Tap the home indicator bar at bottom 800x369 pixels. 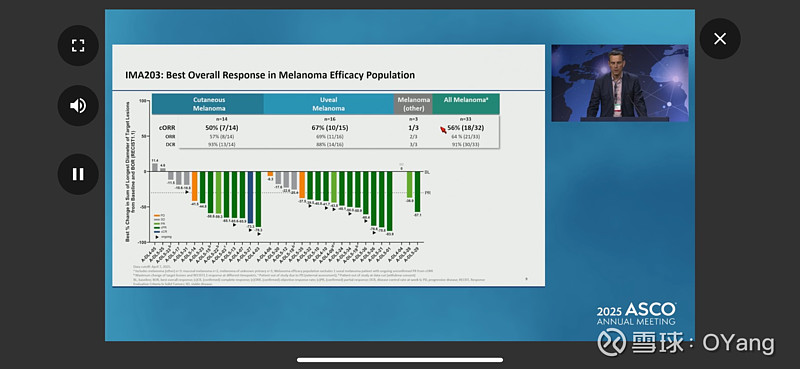coord(400,360)
